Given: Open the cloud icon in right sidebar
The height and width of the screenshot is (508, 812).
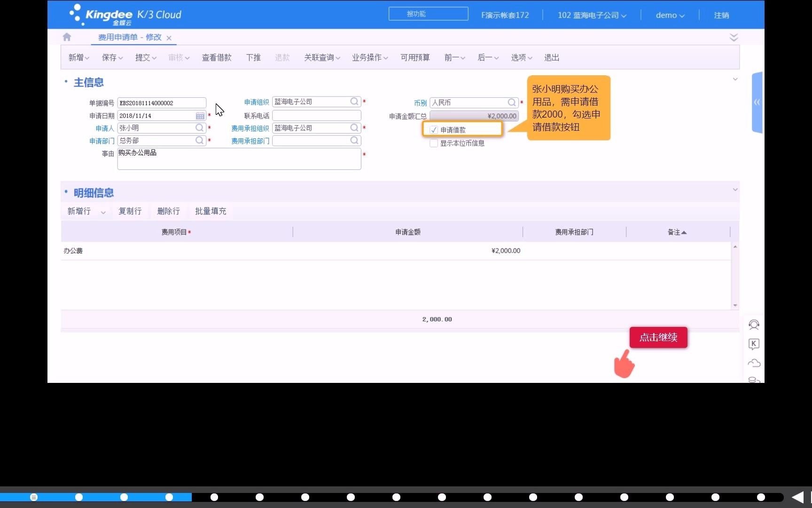Looking at the screenshot, I should [x=754, y=363].
